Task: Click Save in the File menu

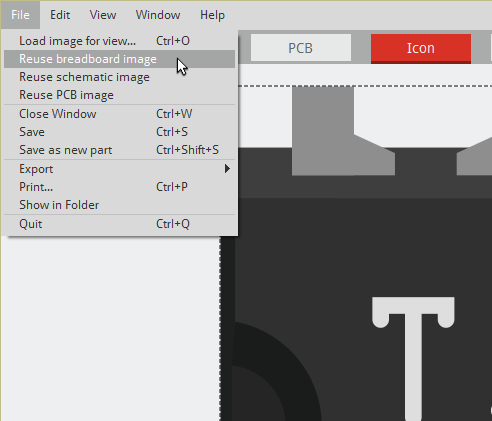Action: [119, 132]
